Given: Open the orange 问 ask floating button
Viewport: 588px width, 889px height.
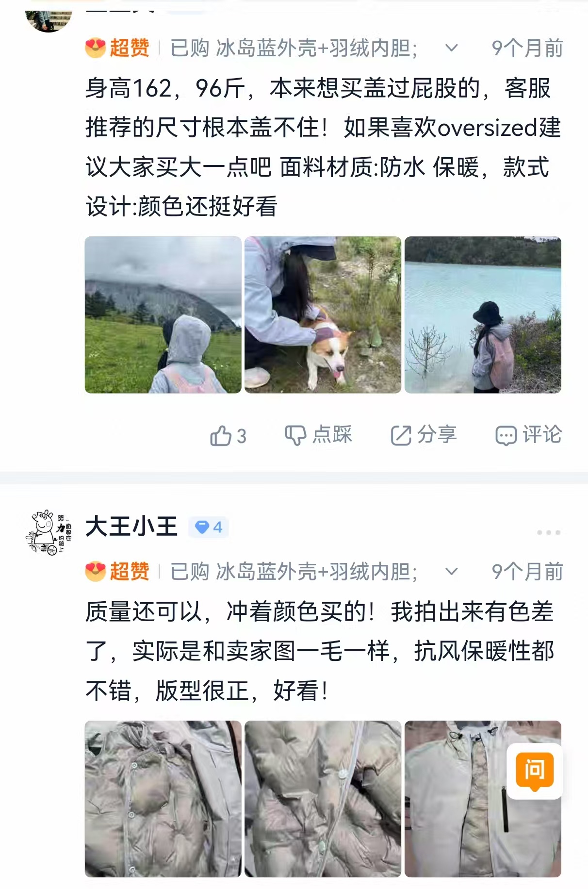Looking at the screenshot, I should [x=535, y=771].
